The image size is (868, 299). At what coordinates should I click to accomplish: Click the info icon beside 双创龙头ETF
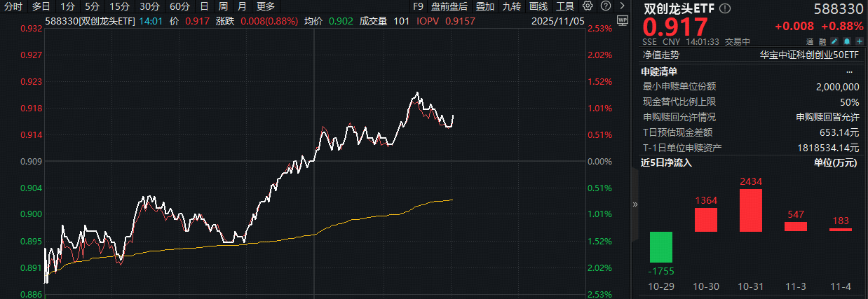point(725,9)
